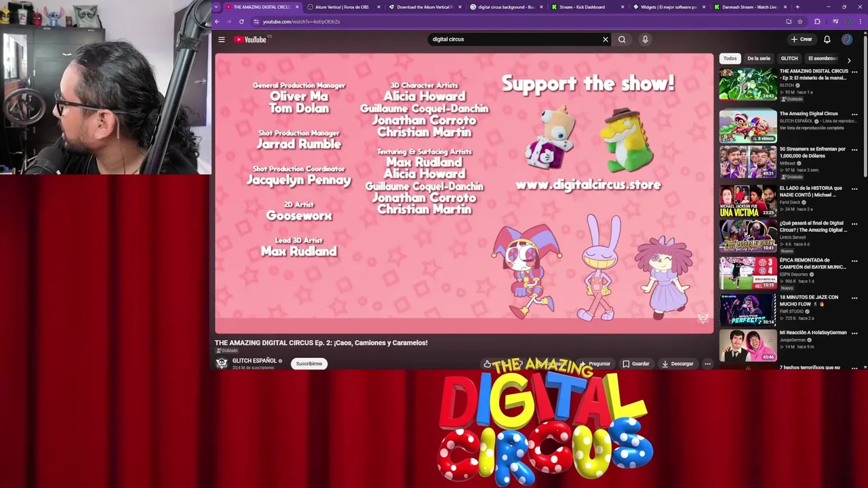Open options for ÉPICA REMONTADA video
Viewport: 868px width, 488px height.
(854, 261)
